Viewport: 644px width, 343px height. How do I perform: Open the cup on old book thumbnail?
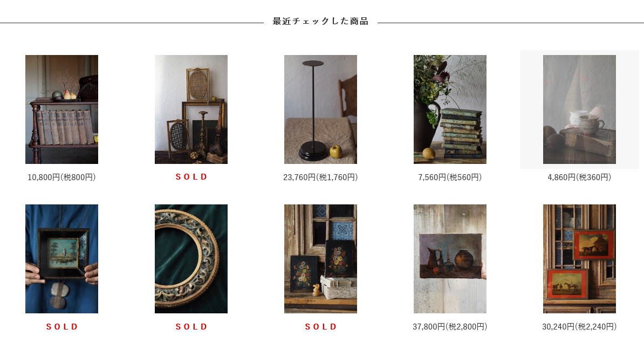pos(579,109)
